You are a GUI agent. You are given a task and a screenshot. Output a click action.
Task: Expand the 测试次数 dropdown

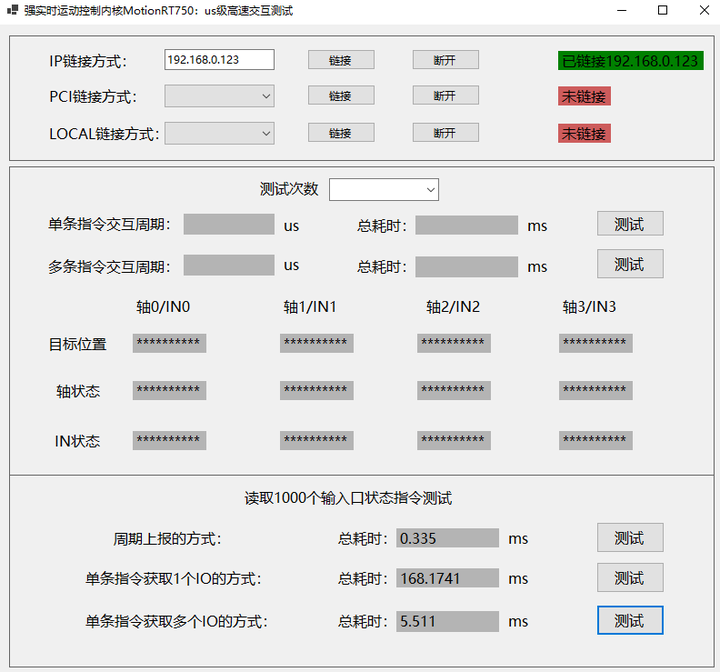point(384,190)
